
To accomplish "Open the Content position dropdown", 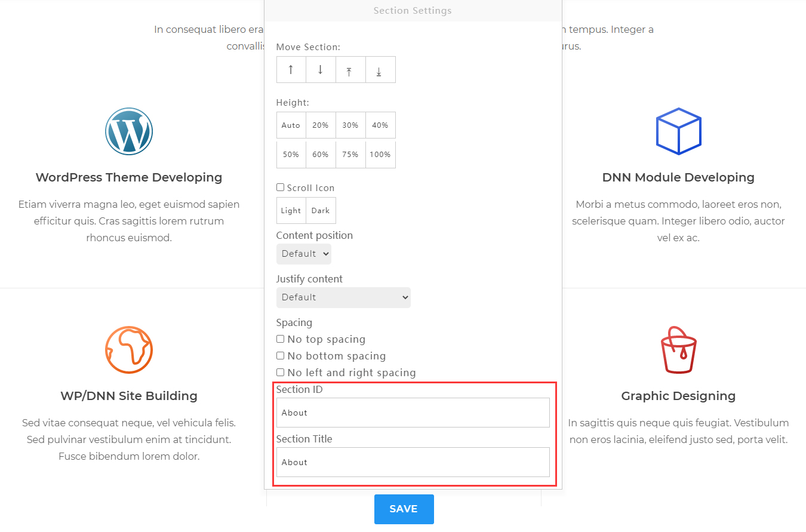I will click(x=303, y=254).
